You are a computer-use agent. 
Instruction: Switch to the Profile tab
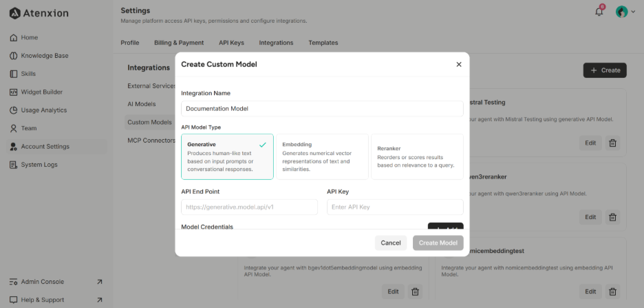click(130, 42)
